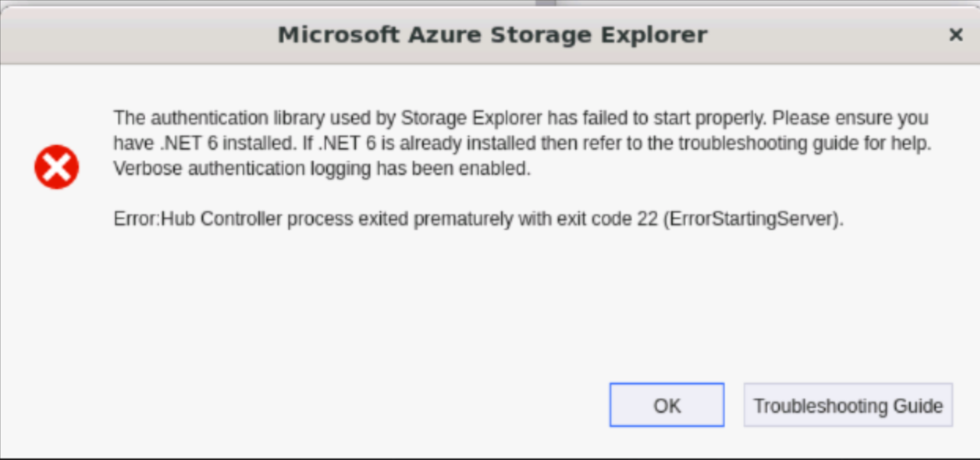The image size is (980, 460).
Task: Click the circular error indicator
Action: tap(56, 166)
